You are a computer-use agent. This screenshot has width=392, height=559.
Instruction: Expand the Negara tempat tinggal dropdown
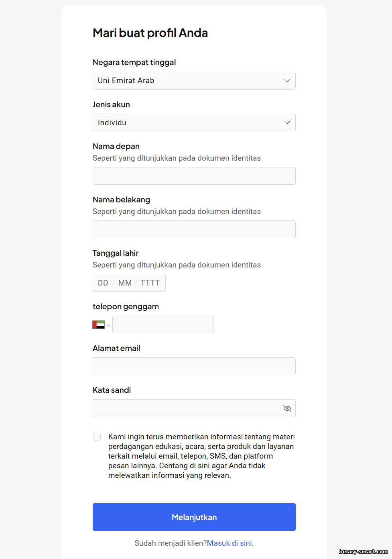pyautogui.click(x=287, y=81)
